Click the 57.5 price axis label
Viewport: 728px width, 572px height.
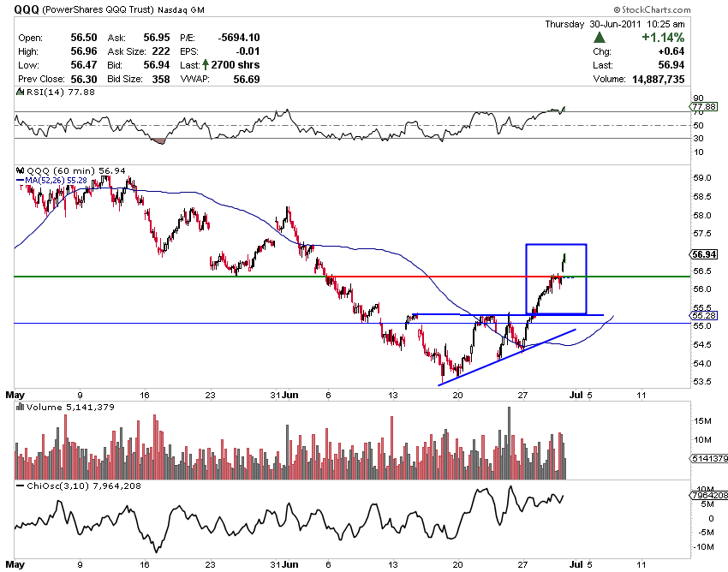[x=702, y=234]
